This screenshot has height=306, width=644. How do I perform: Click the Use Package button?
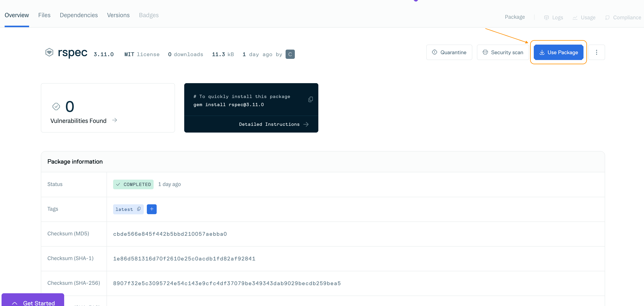pyautogui.click(x=558, y=52)
